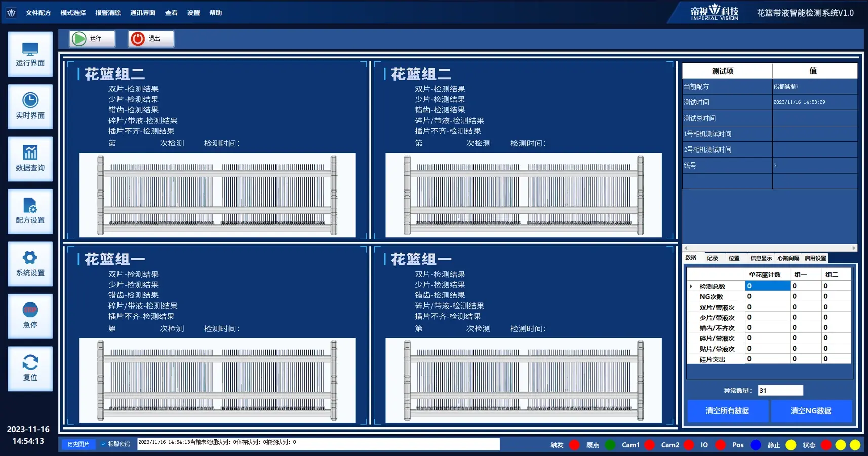Click the 2023/11/16 14:53:29 test time value
The width and height of the screenshot is (868, 456).
click(799, 102)
